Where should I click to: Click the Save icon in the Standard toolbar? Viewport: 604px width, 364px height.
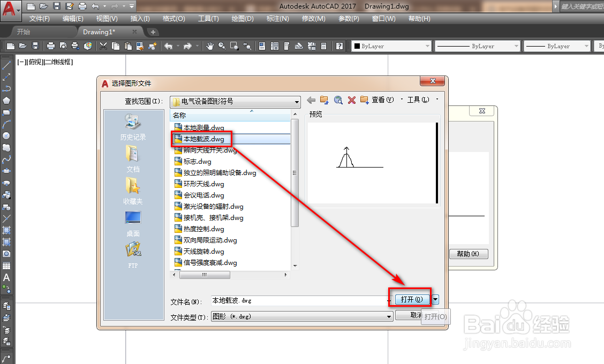tap(35, 46)
